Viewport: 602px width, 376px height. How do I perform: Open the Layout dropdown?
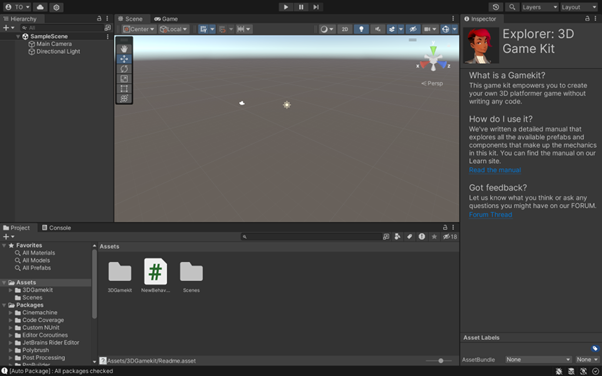pos(579,7)
